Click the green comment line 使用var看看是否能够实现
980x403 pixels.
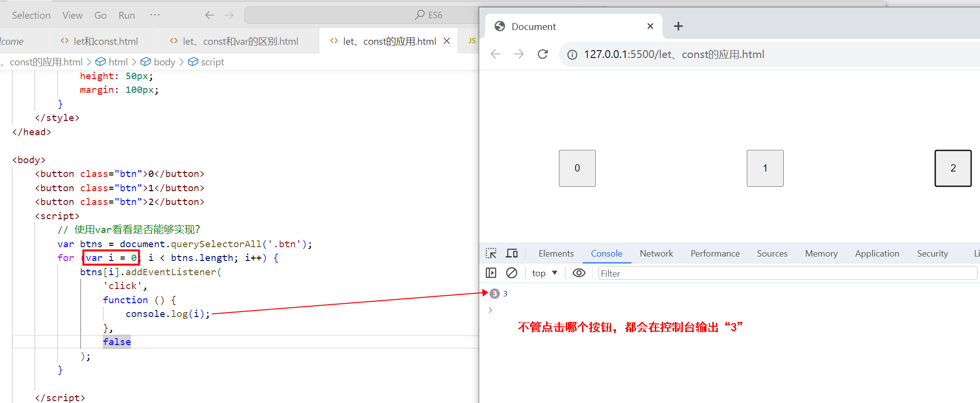coord(129,230)
